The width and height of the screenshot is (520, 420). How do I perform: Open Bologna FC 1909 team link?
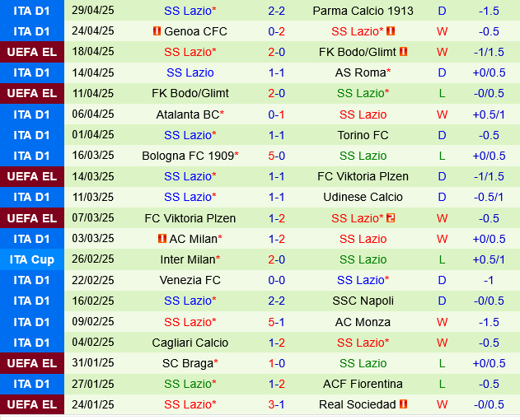coord(187,156)
